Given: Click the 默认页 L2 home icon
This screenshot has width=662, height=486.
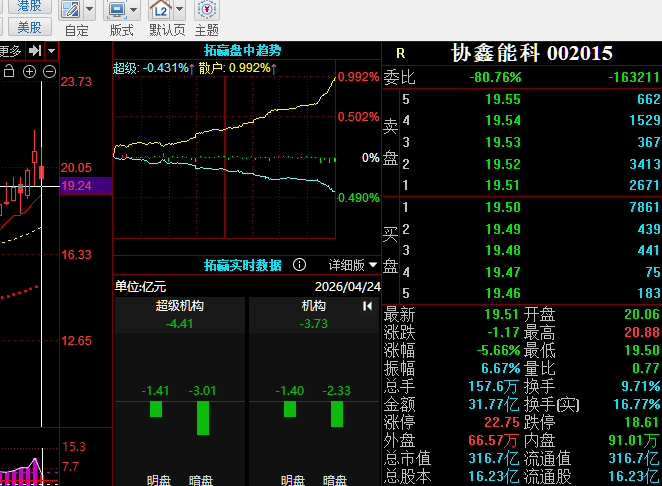Looking at the screenshot, I should coord(161,9).
